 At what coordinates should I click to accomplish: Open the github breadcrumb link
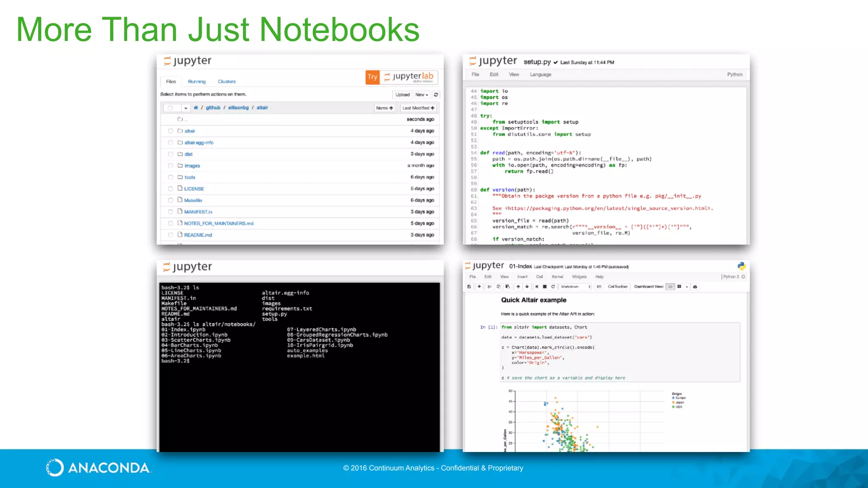point(213,108)
